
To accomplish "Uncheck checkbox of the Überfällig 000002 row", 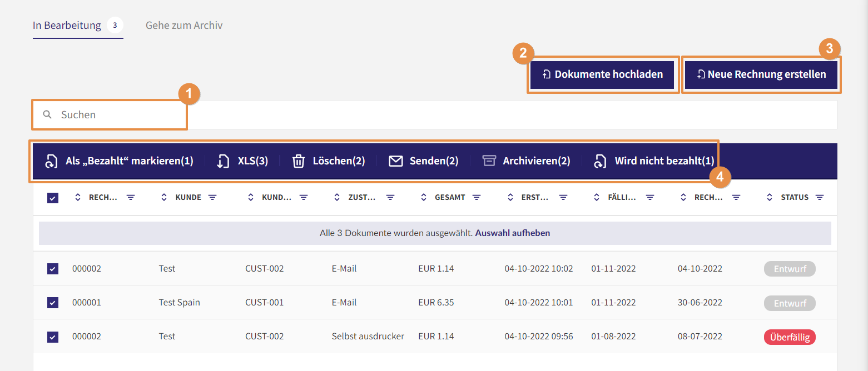I will click(x=53, y=337).
